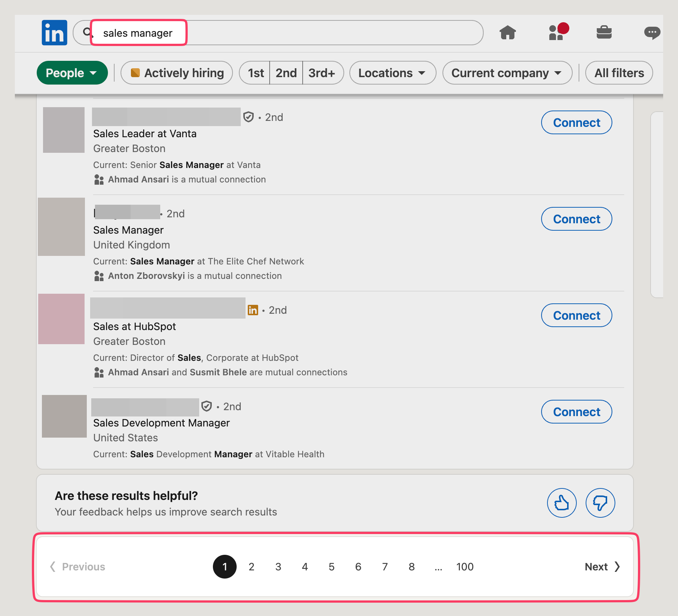Click Ahmad Ansari mutual connection under Vanta result
Image resolution: width=678 pixels, height=616 pixels.
click(x=138, y=179)
